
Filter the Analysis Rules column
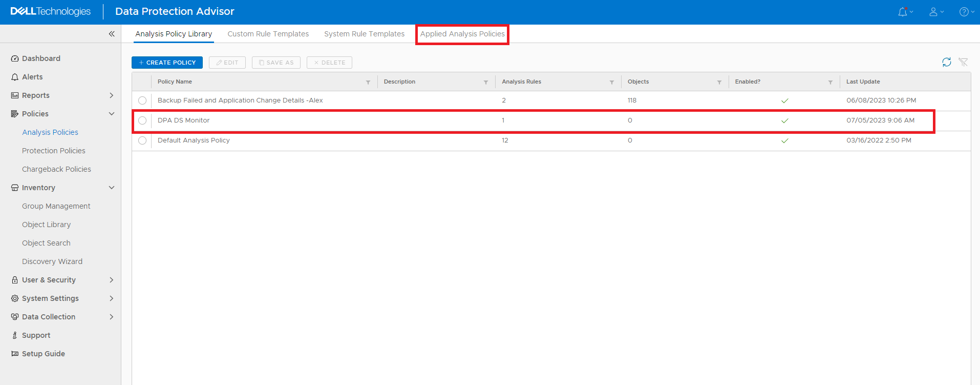(x=612, y=82)
